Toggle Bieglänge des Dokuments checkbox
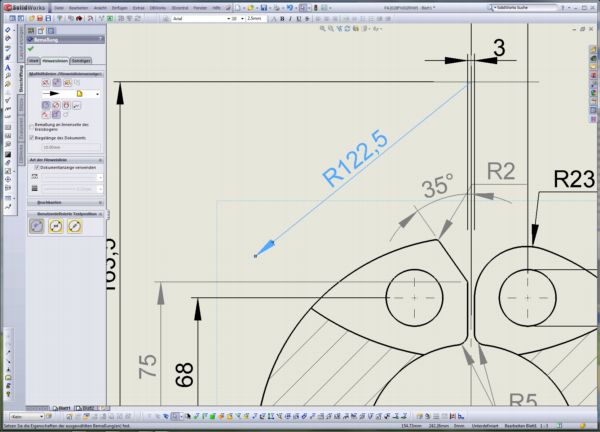The image size is (600, 432). (x=32, y=137)
